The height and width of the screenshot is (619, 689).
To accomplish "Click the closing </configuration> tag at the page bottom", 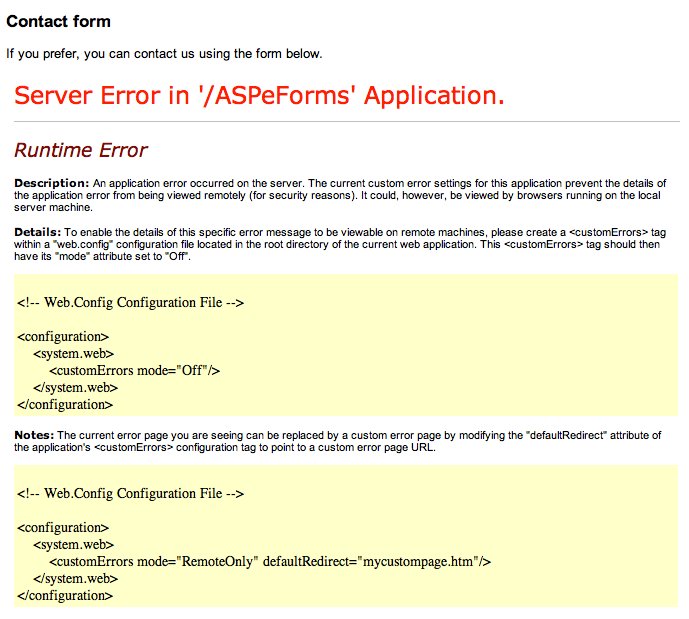I will coord(65,596).
